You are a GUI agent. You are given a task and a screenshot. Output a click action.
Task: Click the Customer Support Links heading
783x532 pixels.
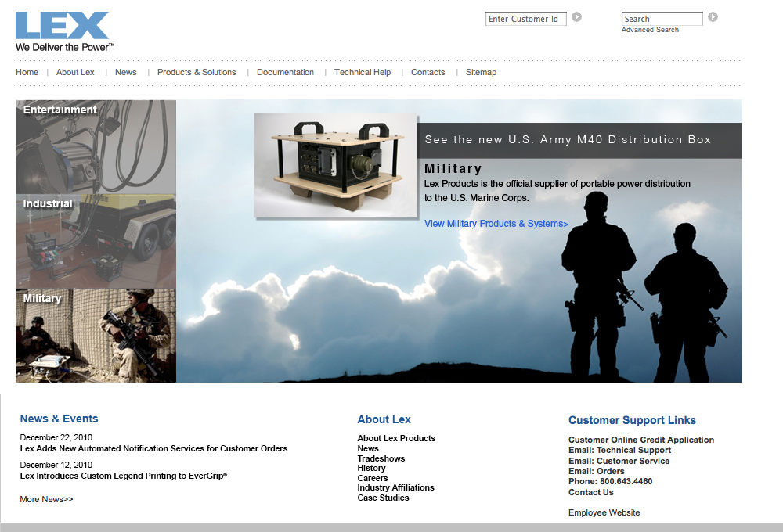click(x=632, y=420)
